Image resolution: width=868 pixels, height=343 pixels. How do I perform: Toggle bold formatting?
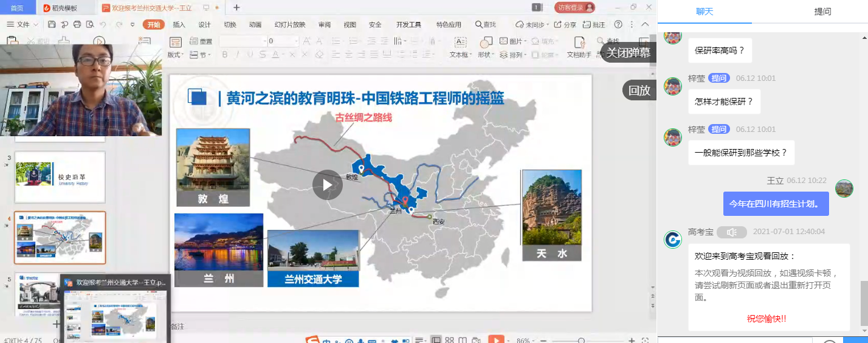point(224,55)
